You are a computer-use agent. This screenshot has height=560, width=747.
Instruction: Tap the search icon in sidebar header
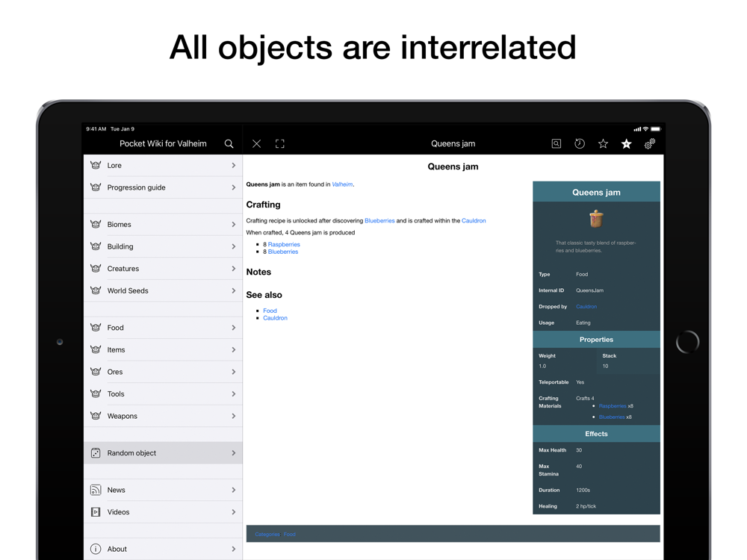click(229, 144)
